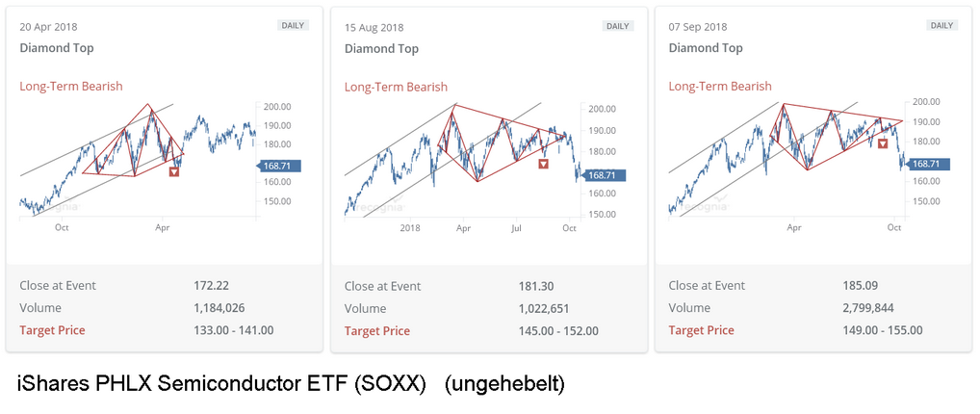This screenshot has height=414, width=980.
Task: Click the red bearish marker on the 15 Aug 2018 chart
Action: (544, 164)
